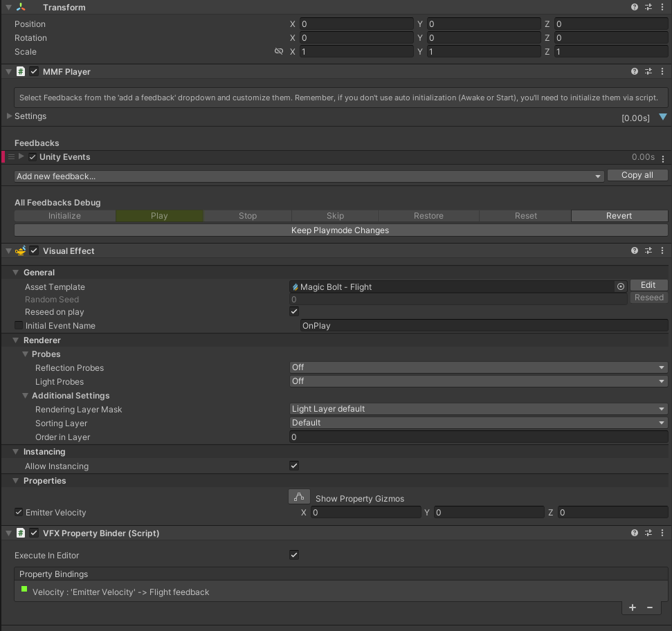Image resolution: width=672 pixels, height=631 pixels.
Task: Open Unity Events feedback three-dot menu
Action: (662, 159)
